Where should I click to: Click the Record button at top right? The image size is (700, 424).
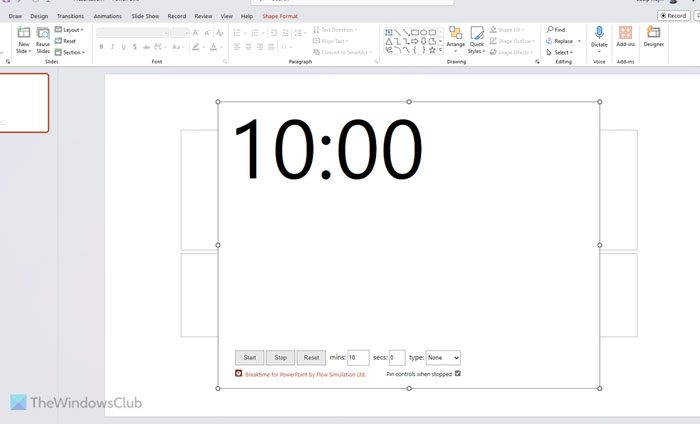pyautogui.click(x=673, y=16)
